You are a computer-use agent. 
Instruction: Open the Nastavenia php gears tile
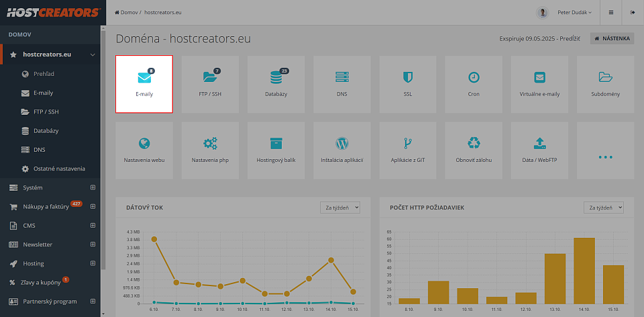click(210, 150)
